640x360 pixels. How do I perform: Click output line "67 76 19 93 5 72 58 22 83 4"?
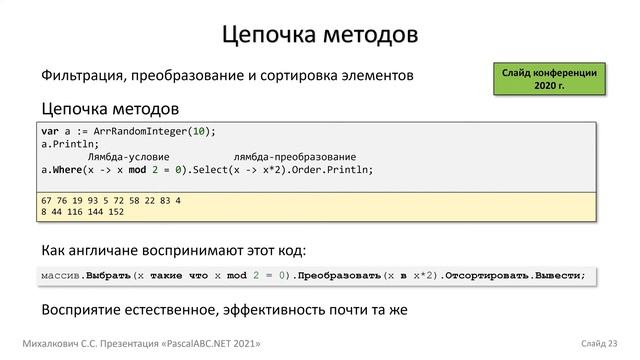tap(111, 200)
